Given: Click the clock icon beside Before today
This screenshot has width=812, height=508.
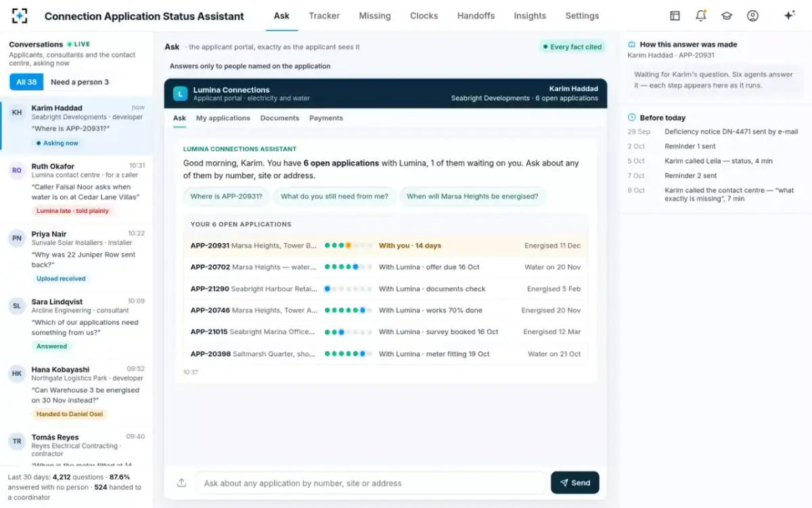Looking at the screenshot, I should point(631,117).
